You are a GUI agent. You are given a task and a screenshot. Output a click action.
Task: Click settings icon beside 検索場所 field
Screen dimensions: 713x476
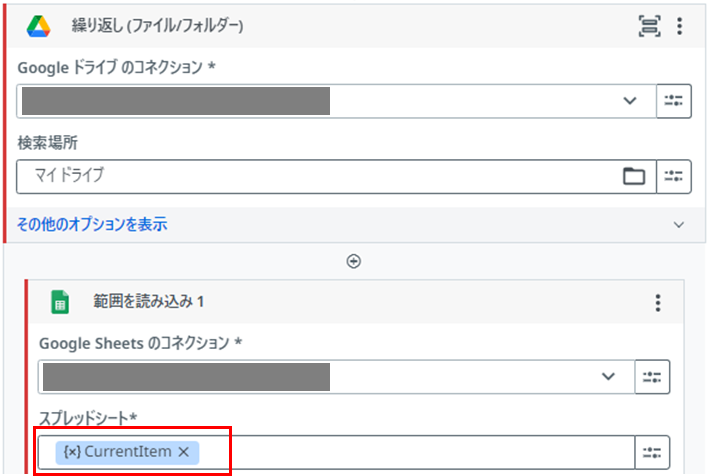pos(674,176)
